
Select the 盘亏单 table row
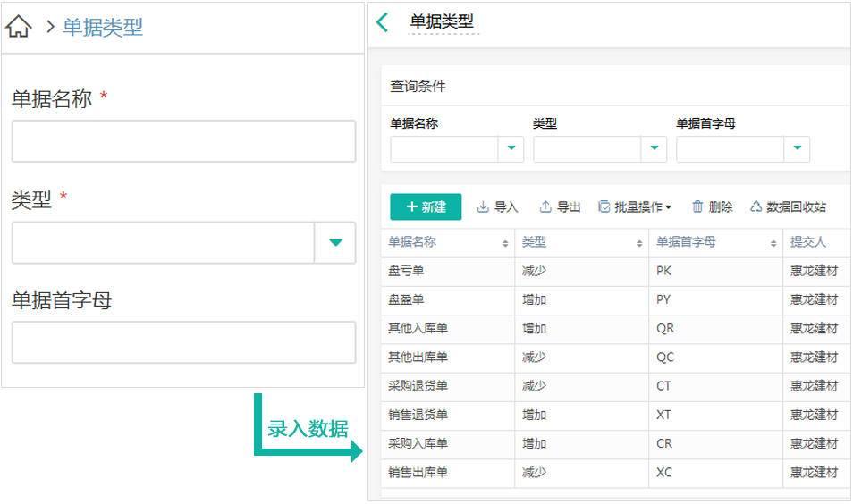pos(616,271)
